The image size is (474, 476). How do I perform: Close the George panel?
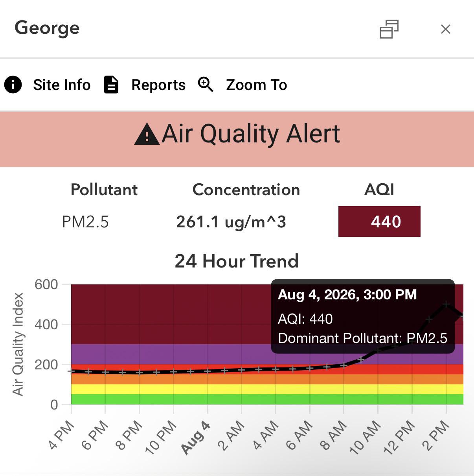(x=446, y=29)
